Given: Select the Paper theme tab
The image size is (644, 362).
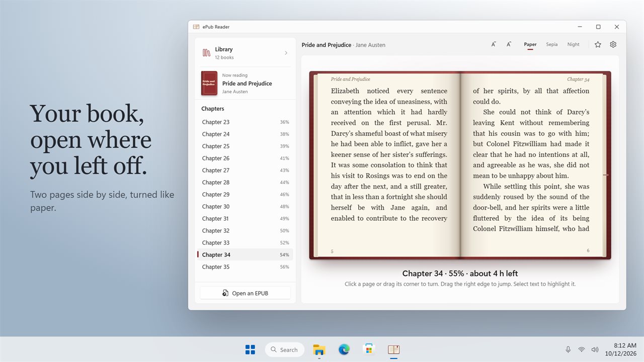Looking at the screenshot, I should pyautogui.click(x=530, y=44).
